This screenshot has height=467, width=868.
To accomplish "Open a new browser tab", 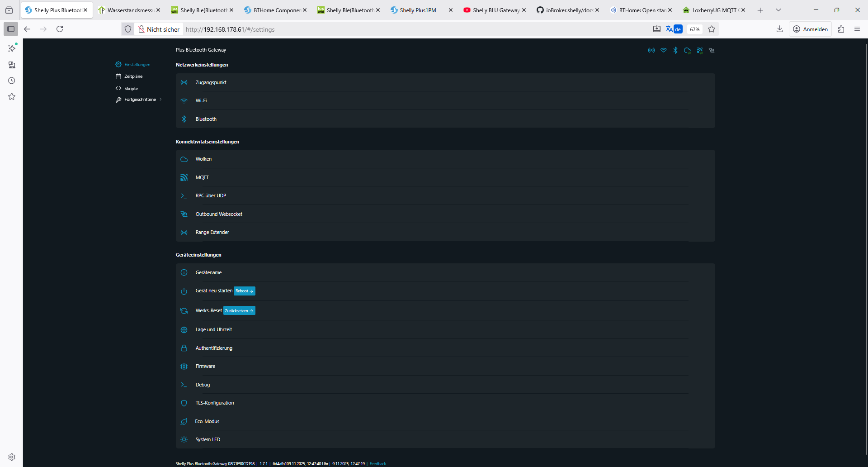I will click(x=760, y=10).
